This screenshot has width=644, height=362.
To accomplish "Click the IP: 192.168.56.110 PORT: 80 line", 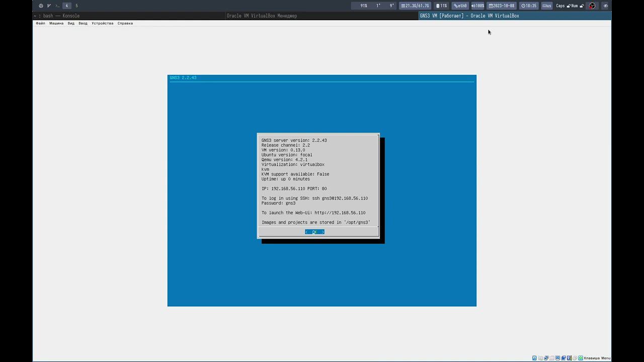I will (294, 189).
